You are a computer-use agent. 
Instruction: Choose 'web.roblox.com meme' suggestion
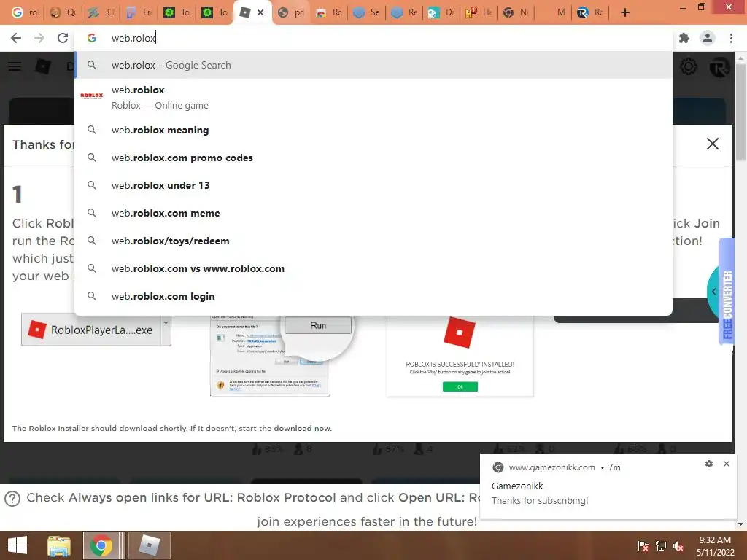point(373,213)
